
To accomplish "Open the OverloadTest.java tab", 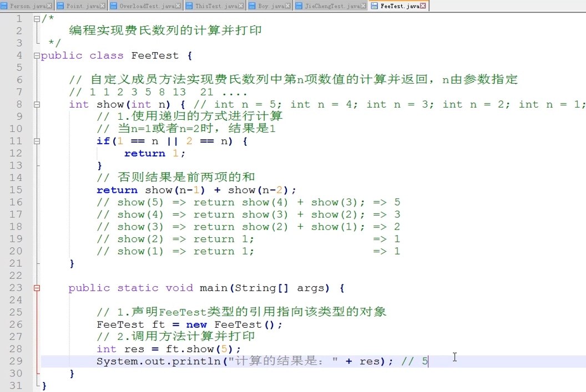I will click(145, 6).
